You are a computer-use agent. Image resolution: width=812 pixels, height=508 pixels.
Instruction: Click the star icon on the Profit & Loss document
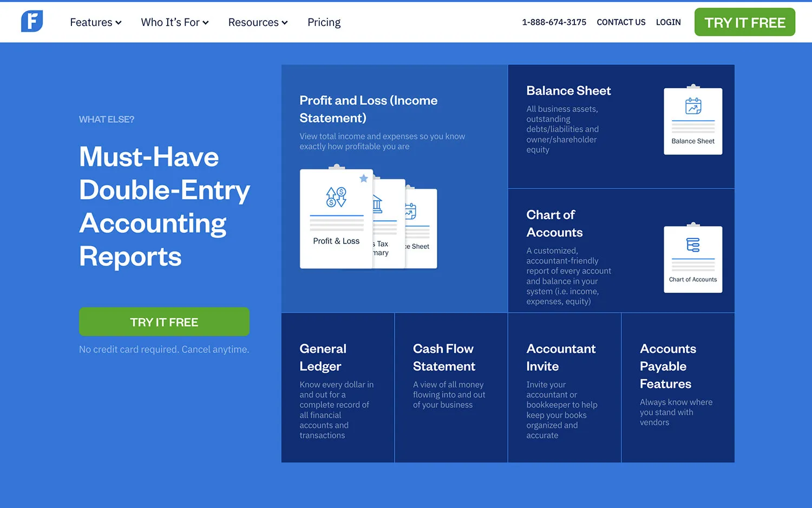364,179
